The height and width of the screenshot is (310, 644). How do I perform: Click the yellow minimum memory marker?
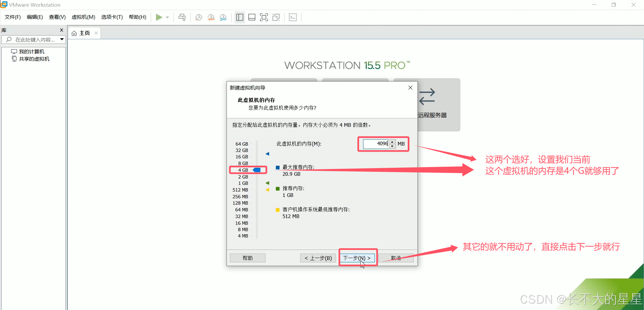[x=267, y=190]
